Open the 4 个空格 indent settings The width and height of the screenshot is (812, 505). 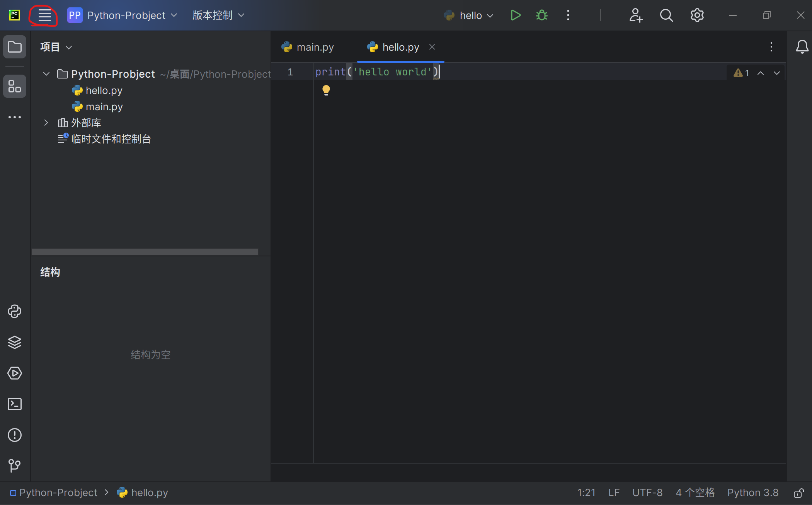tap(695, 493)
